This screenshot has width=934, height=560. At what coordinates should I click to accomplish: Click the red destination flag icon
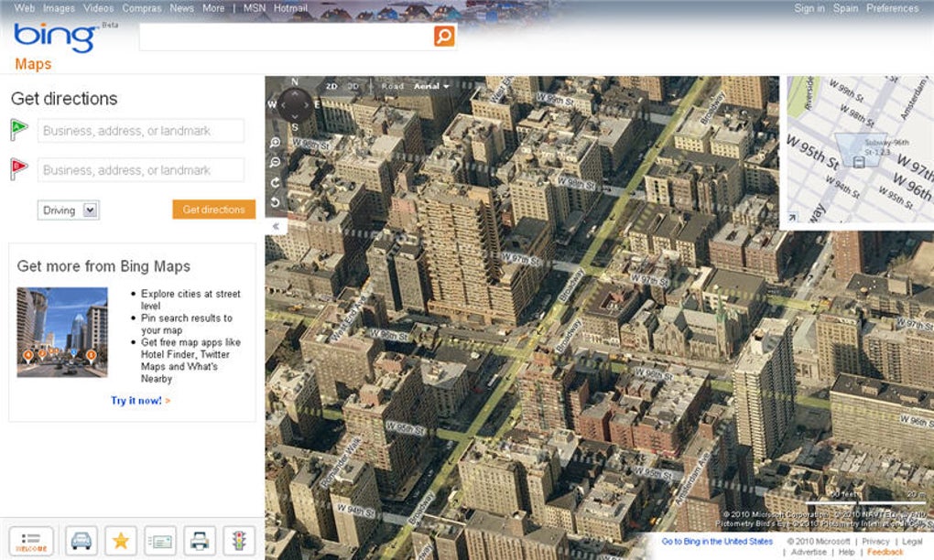[18, 169]
